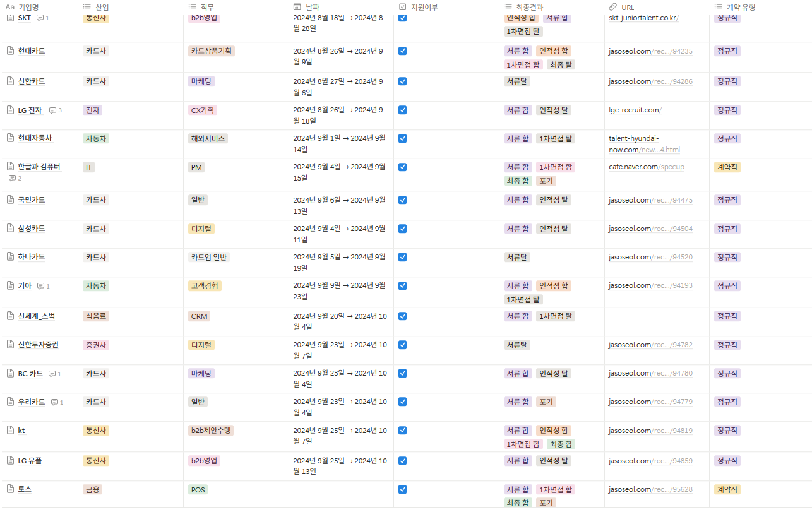The height and width of the screenshot is (512, 812).
Task: Click the link icon in URL header
Action: coord(613,7)
